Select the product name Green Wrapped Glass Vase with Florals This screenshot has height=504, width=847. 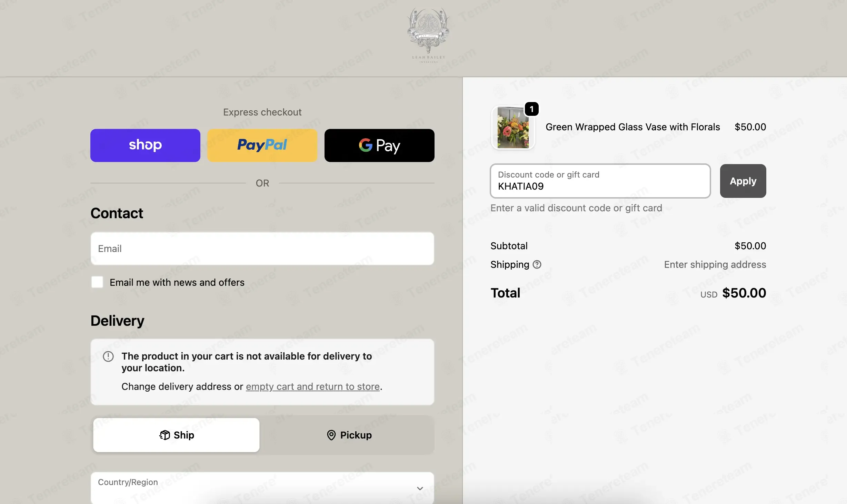coord(632,127)
